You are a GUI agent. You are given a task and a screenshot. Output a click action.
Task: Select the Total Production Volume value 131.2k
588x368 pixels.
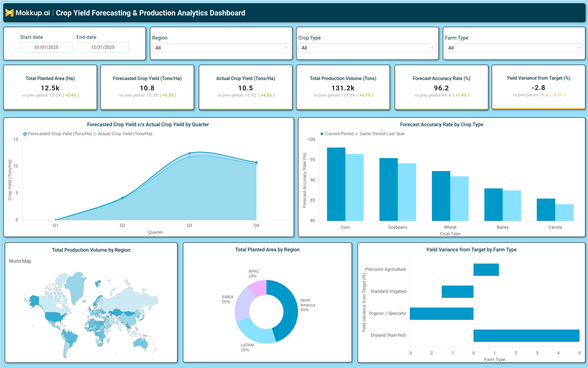[x=343, y=88]
